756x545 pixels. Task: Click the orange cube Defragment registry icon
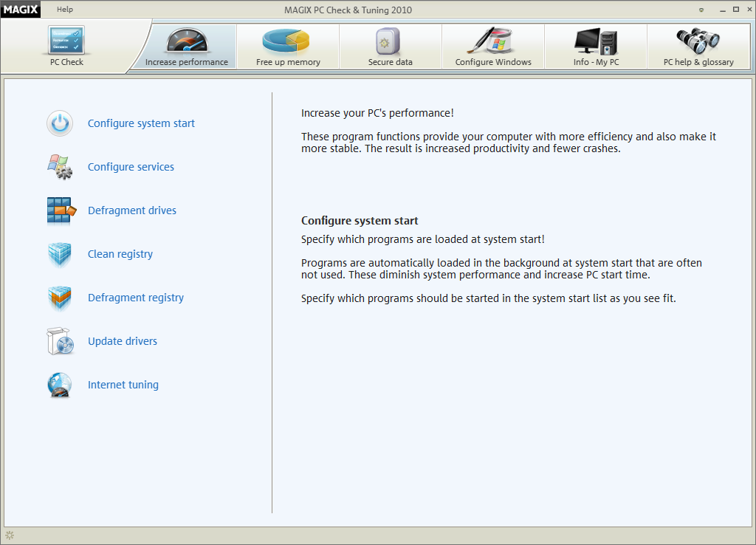pos(60,298)
